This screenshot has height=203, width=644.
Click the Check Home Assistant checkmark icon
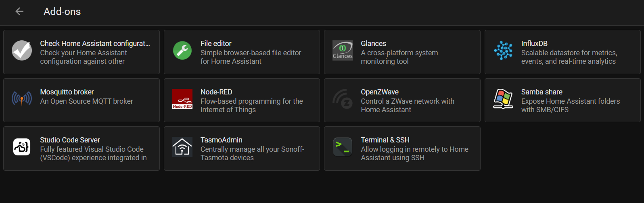point(22,50)
